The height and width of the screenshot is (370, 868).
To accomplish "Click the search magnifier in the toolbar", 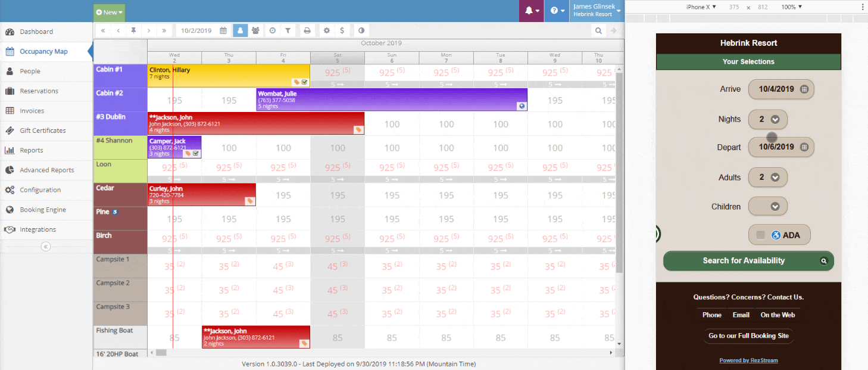I will tap(599, 30).
